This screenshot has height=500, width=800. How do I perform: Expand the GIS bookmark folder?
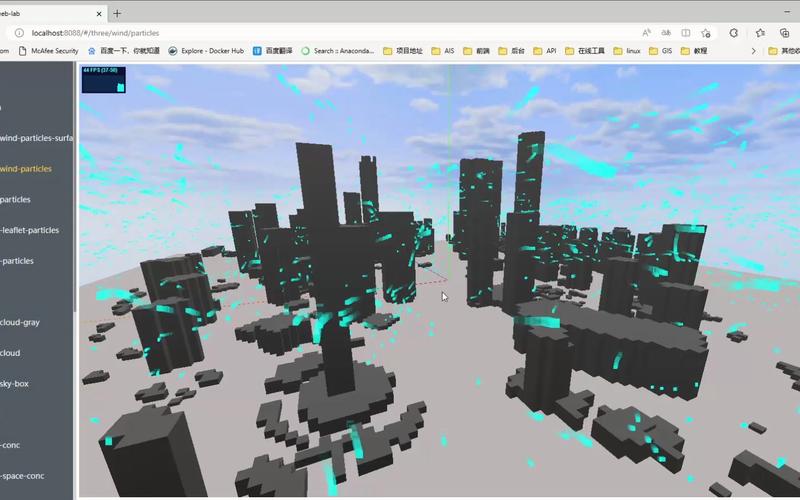(660, 50)
